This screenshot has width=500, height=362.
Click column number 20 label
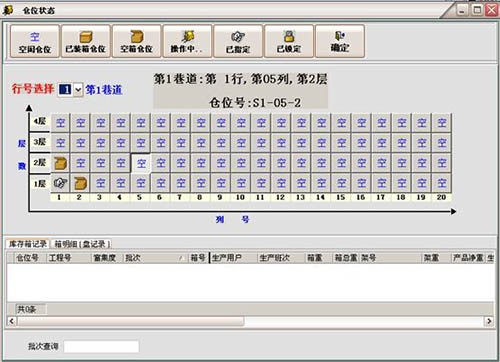[441, 197]
